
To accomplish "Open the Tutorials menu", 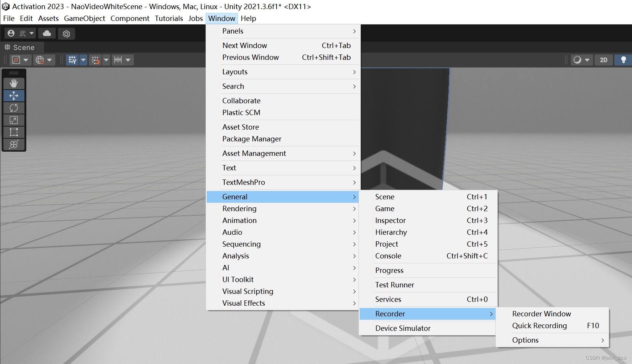I will 169,18.
